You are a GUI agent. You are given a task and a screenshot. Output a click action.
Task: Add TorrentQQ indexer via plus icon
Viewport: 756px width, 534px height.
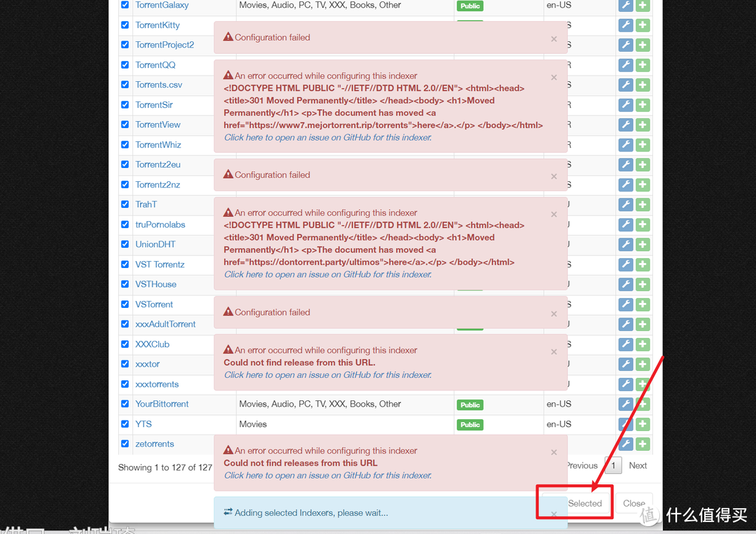pyautogui.click(x=642, y=65)
